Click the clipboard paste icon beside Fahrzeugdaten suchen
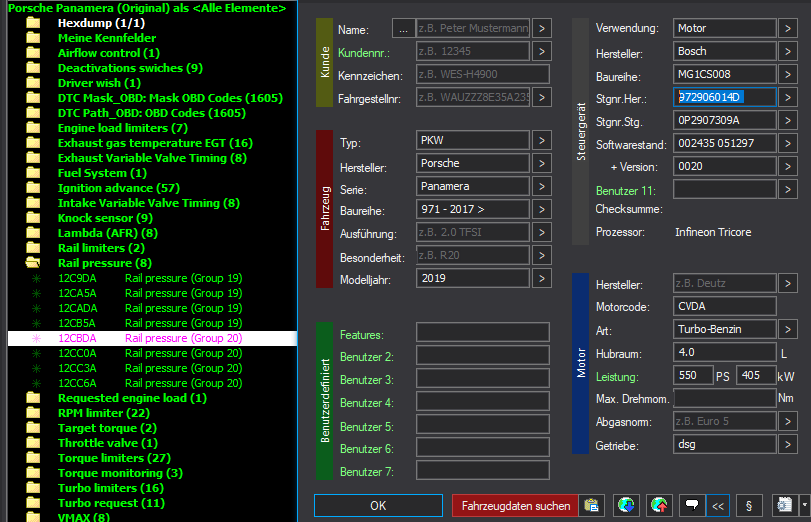This screenshot has width=811, height=522. coord(592,506)
